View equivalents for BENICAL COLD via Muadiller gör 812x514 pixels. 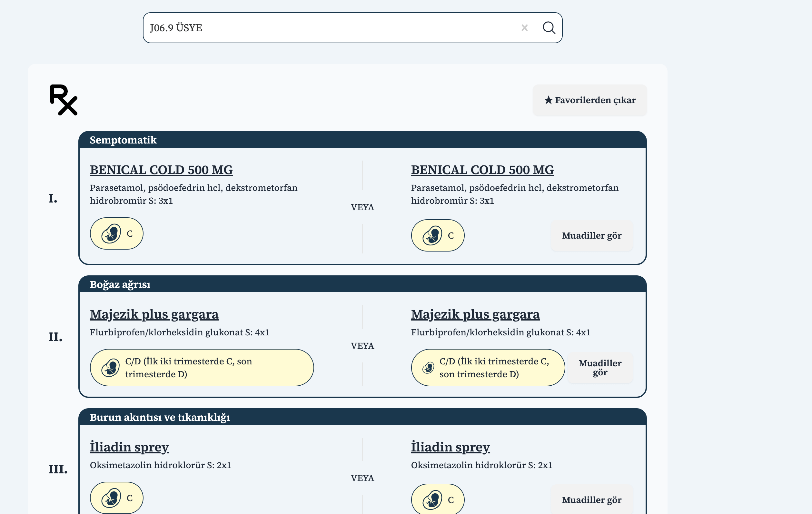pyautogui.click(x=591, y=235)
